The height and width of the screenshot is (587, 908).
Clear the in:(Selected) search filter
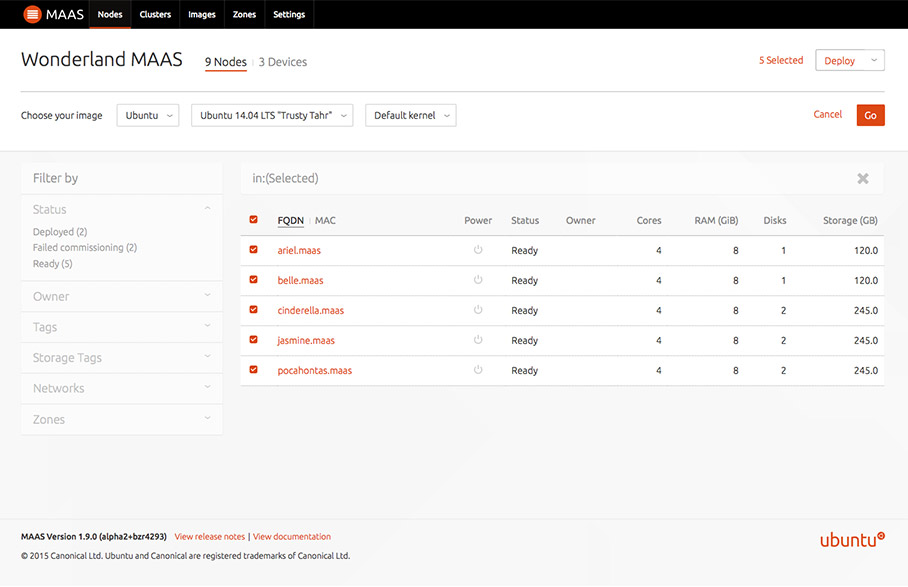[x=863, y=178]
